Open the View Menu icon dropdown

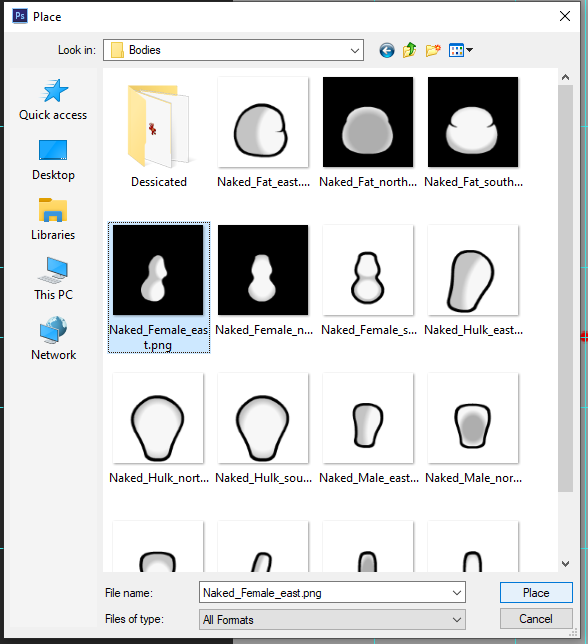(x=460, y=51)
